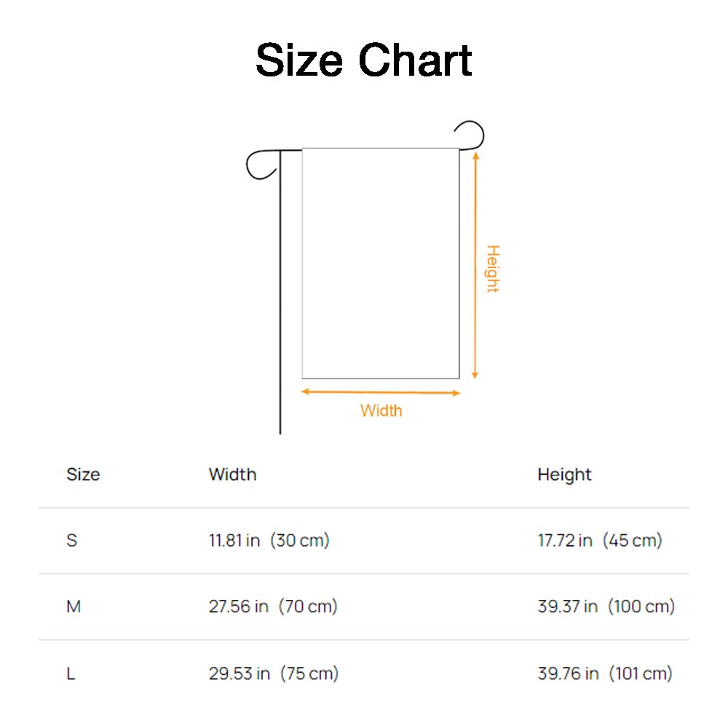Image resolution: width=728 pixels, height=728 pixels.
Task: Select the Size column header
Action: [83, 475]
